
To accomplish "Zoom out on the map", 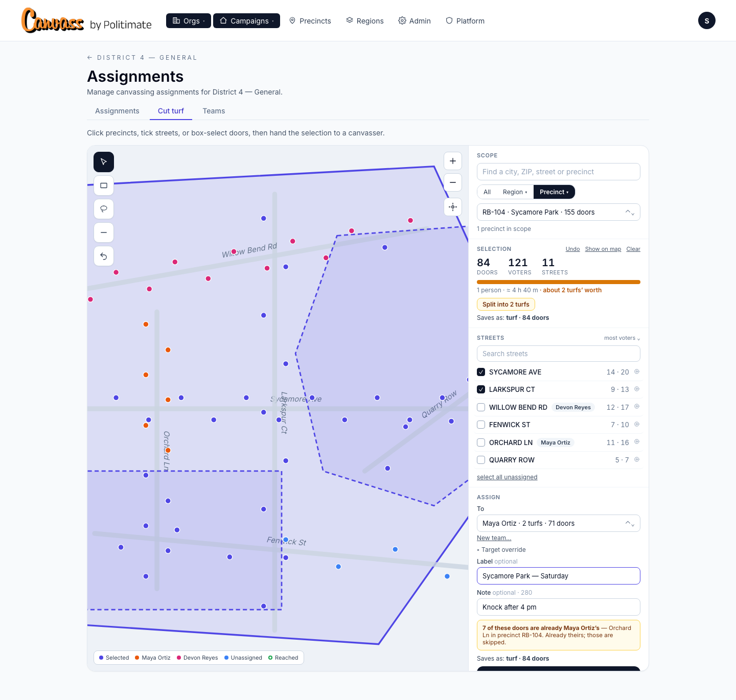I will (453, 182).
